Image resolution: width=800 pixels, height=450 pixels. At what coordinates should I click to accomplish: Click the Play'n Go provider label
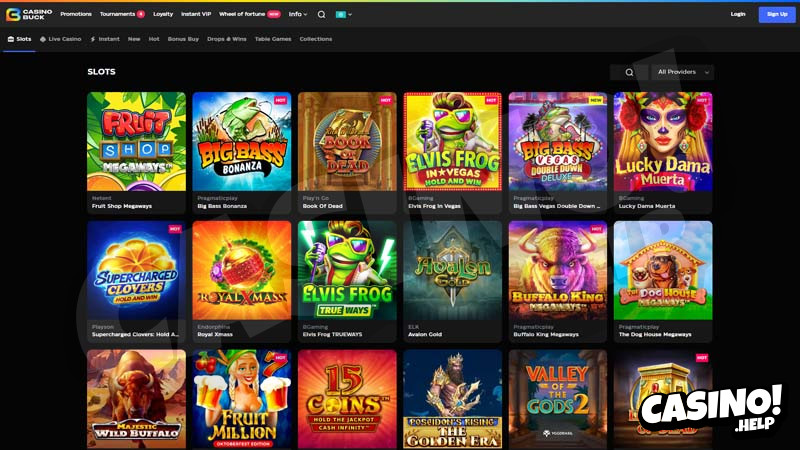coord(316,198)
